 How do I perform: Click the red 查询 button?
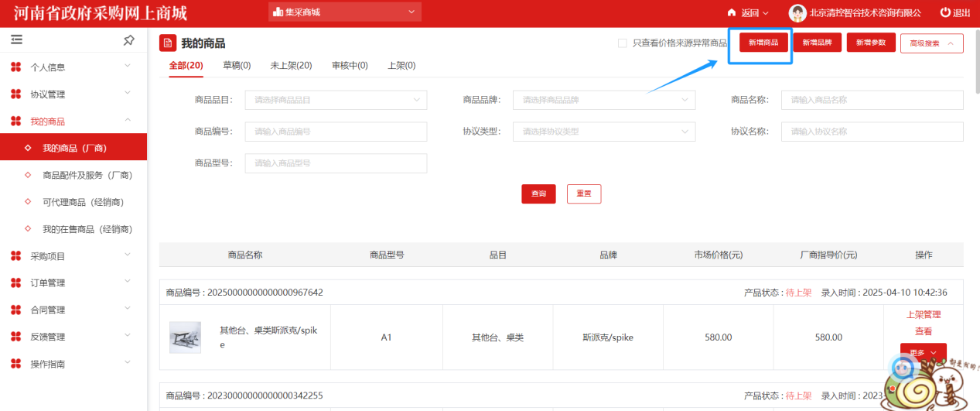(538, 194)
